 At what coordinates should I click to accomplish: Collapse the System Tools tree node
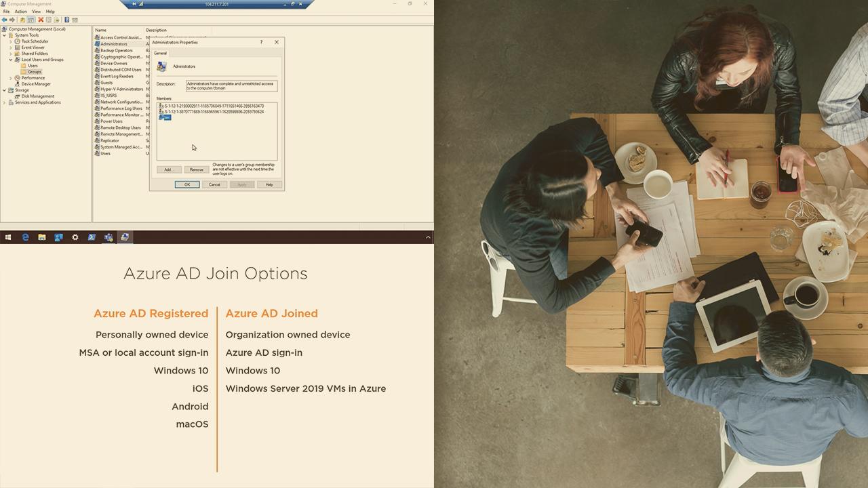pyautogui.click(x=5, y=35)
